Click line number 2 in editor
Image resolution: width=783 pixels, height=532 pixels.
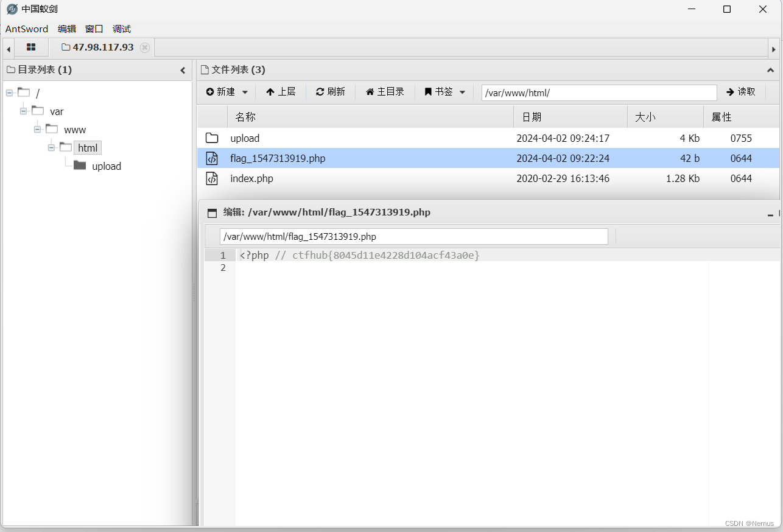pyautogui.click(x=223, y=268)
